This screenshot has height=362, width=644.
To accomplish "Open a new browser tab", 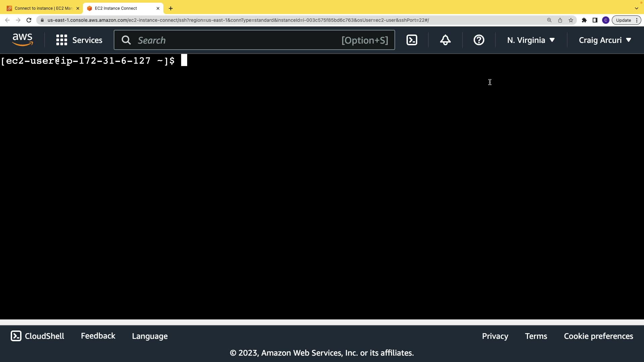I will pos(171,8).
